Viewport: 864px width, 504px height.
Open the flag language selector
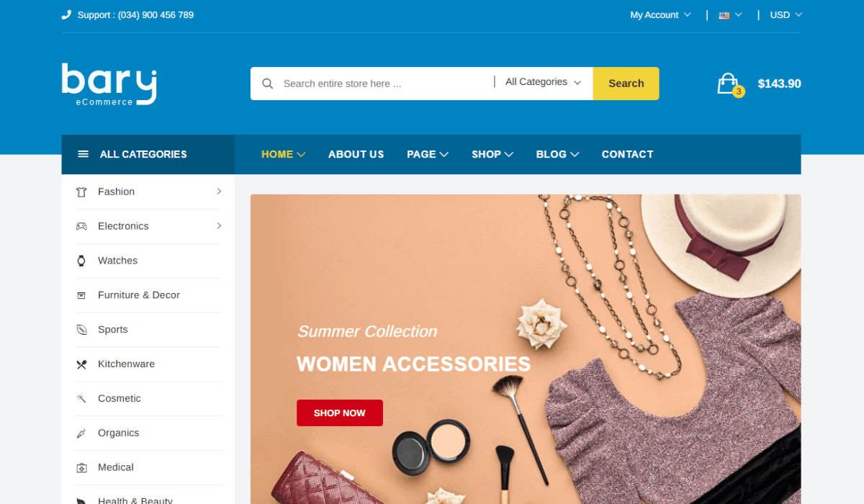click(730, 15)
